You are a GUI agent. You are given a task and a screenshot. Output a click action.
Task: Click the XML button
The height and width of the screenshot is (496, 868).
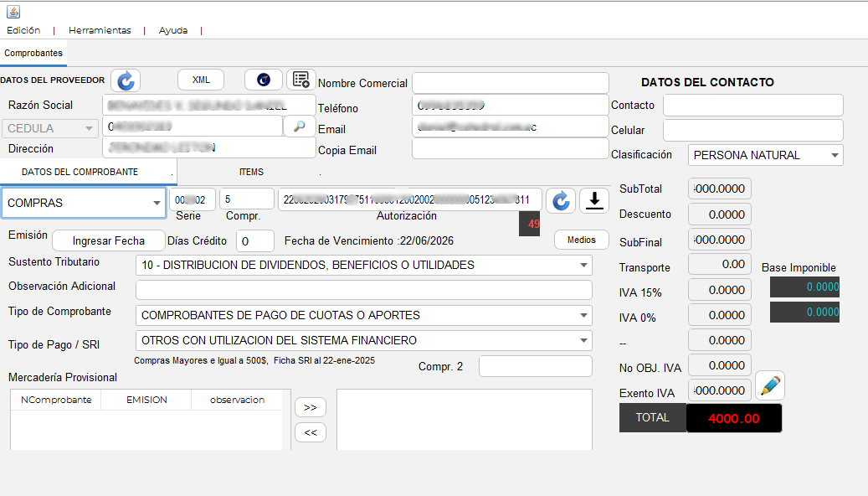point(201,80)
